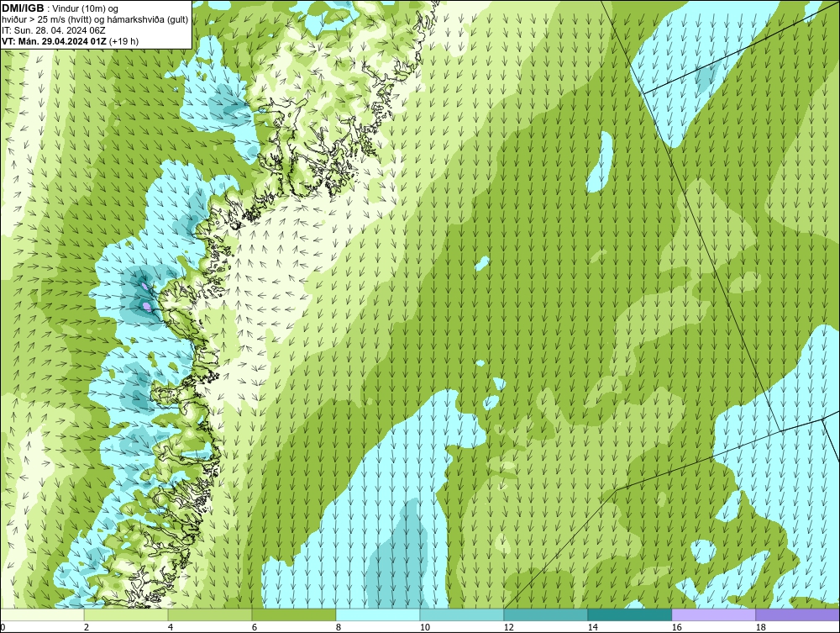Screen dimensions: 840x633
Task: Click the small oval cyan patch in the upper right sea
Action: 601,162
